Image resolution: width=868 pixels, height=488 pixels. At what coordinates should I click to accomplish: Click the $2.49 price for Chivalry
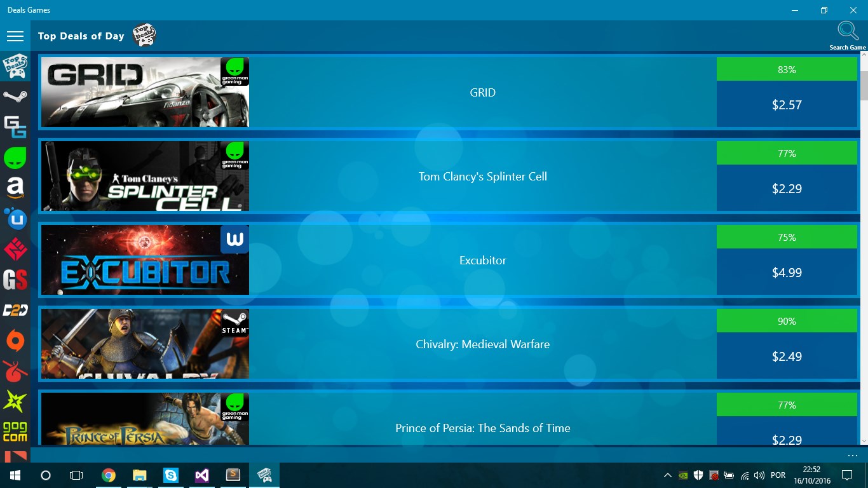[x=787, y=356]
